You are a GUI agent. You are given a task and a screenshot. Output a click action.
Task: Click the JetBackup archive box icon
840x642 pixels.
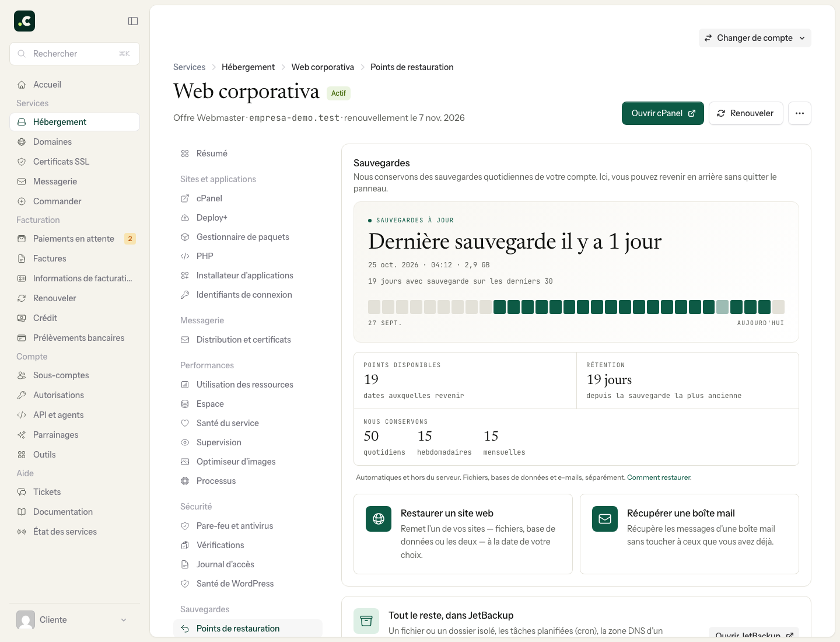pos(366,621)
